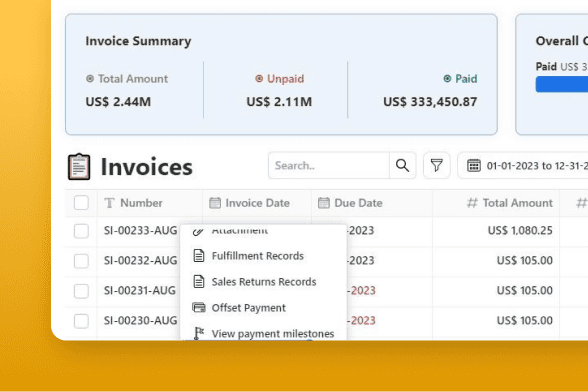Click the Offset Payment card icon
Viewport: 588px width, 392px height.
[x=199, y=308]
